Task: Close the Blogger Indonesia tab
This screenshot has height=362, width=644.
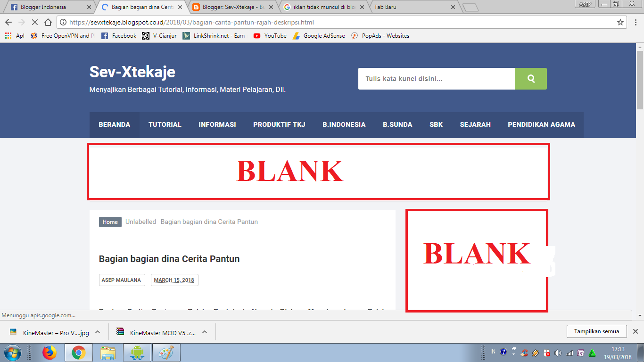Action: pos(89,7)
